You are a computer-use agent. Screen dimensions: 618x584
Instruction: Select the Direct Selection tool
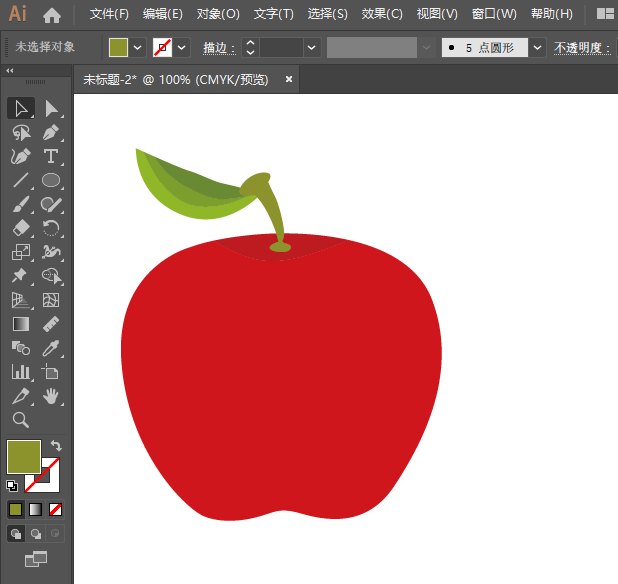52,108
